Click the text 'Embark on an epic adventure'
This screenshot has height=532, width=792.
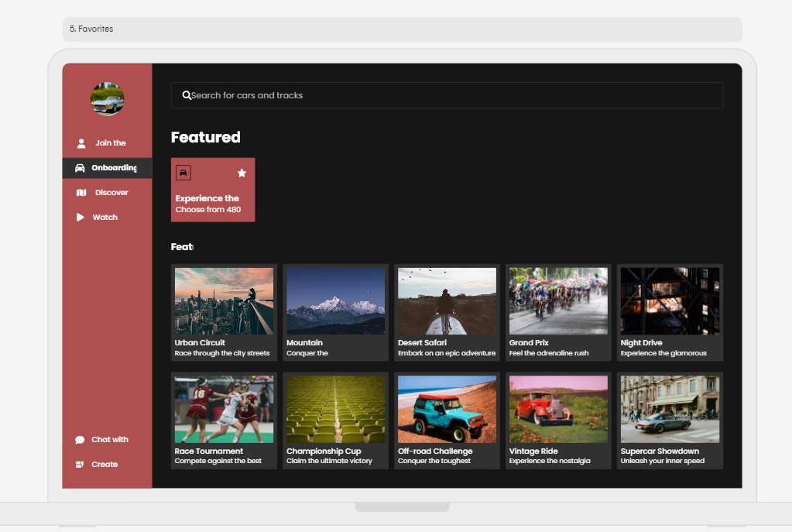[x=447, y=353]
